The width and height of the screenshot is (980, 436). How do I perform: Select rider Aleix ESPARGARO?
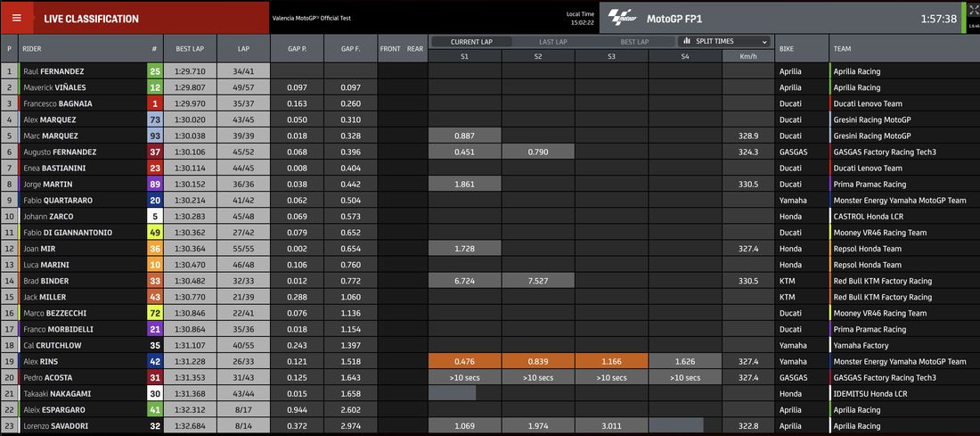pos(54,410)
